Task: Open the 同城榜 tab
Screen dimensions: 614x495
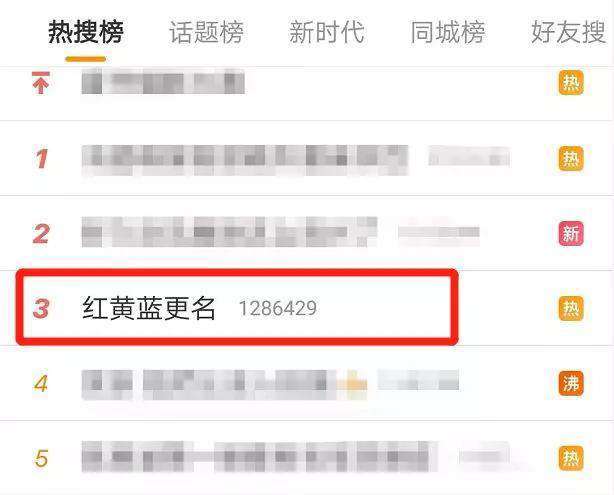Action: coord(448,32)
